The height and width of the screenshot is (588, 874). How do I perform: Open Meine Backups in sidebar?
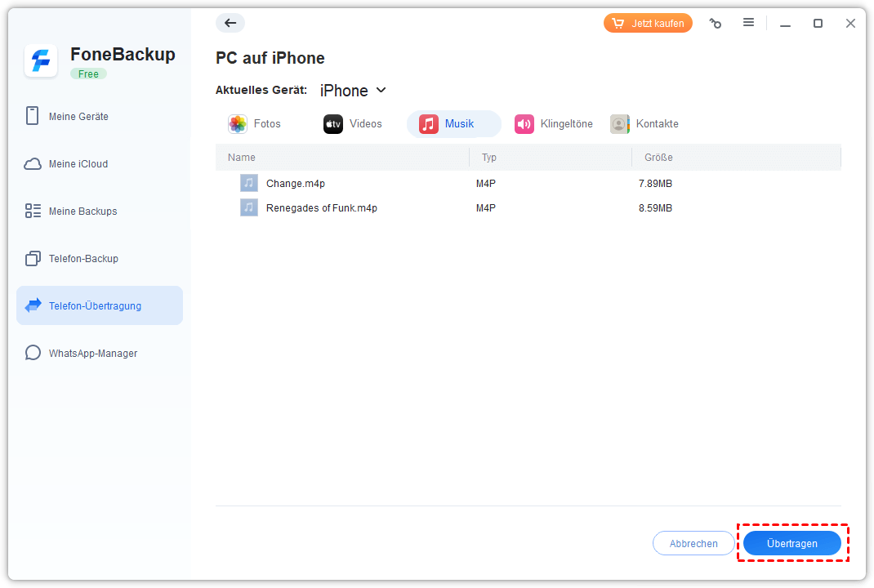100,211
